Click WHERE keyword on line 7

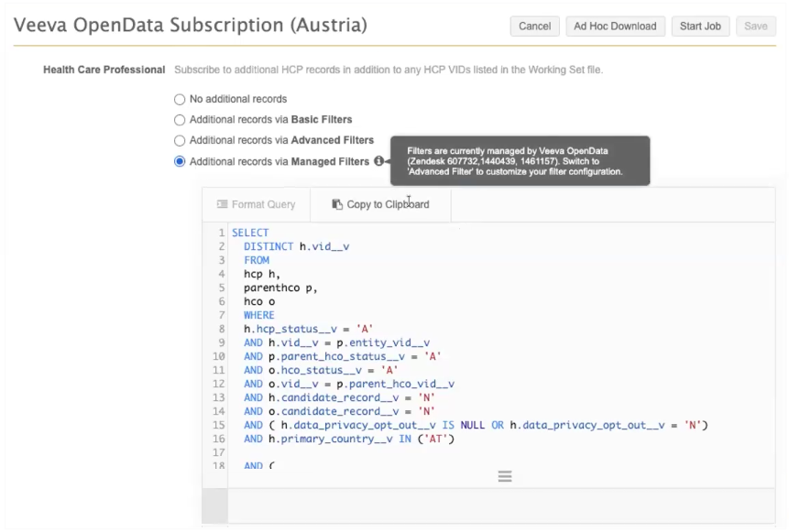coord(259,315)
